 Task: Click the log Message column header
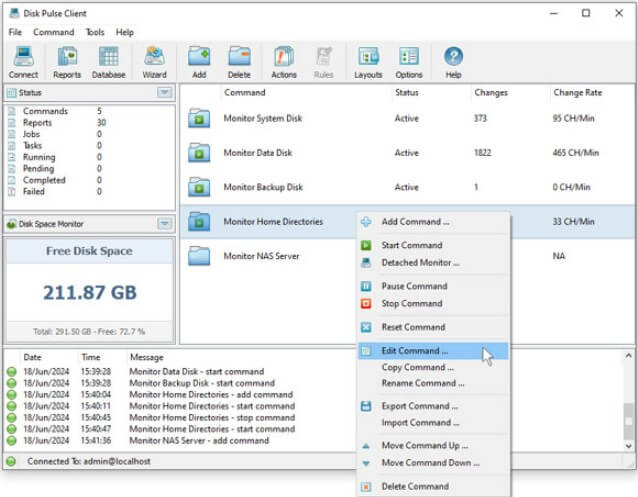(x=146, y=357)
